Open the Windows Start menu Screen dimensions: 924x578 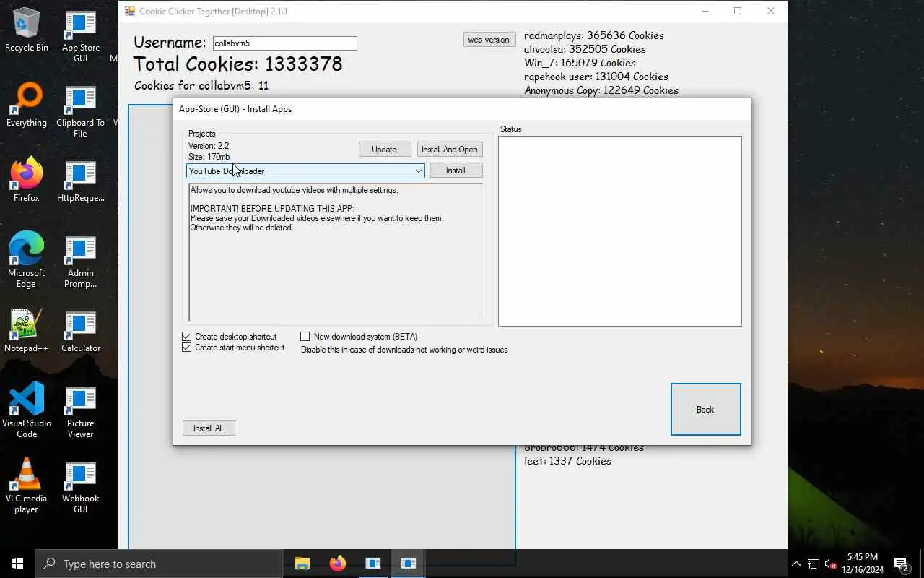[17, 564]
